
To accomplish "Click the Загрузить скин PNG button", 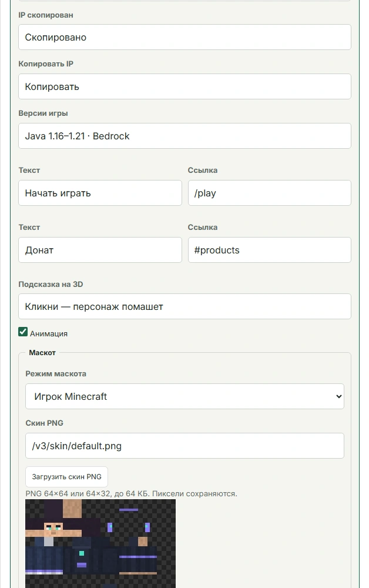I will tap(66, 477).
